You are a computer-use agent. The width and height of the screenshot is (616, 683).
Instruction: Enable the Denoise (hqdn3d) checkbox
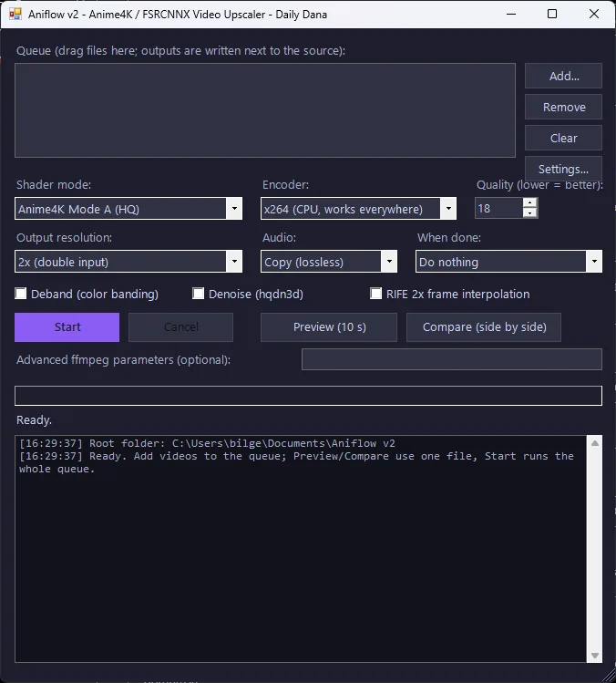point(198,294)
